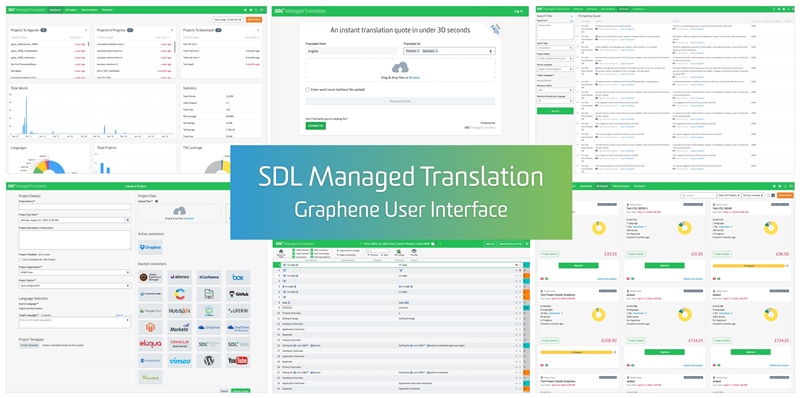Click the WordPress connector icon
This screenshot has width=800, height=398.
(209, 361)
